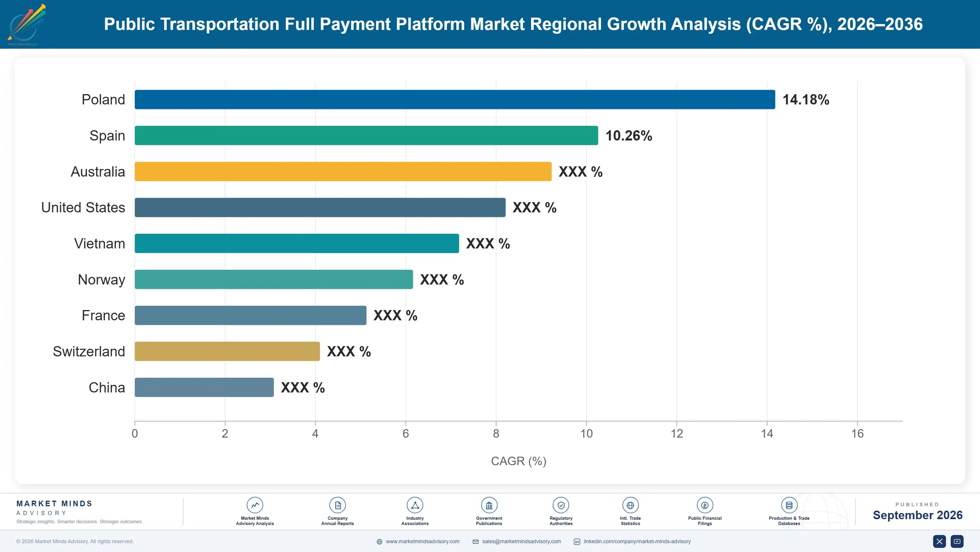This screenshot has width=980, height=552.
Task: Click the Government Publications building icon
Action: [x=489, y=505]
